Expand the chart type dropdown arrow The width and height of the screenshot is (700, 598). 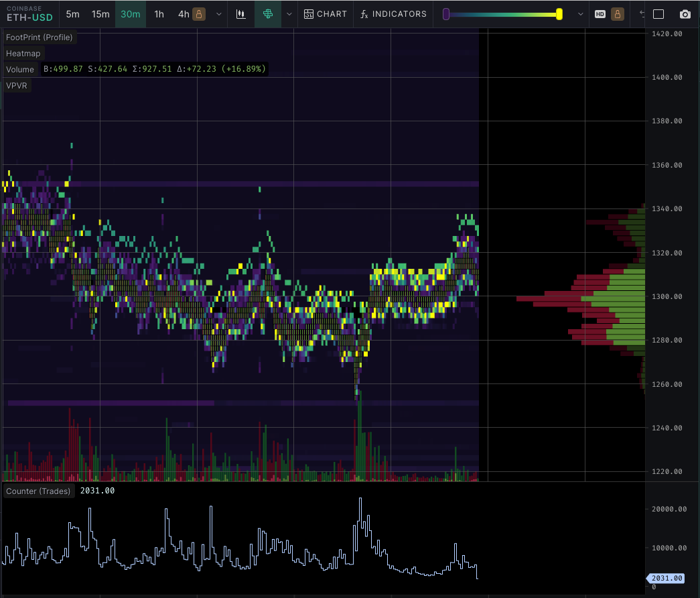click(x=289, y=14)
